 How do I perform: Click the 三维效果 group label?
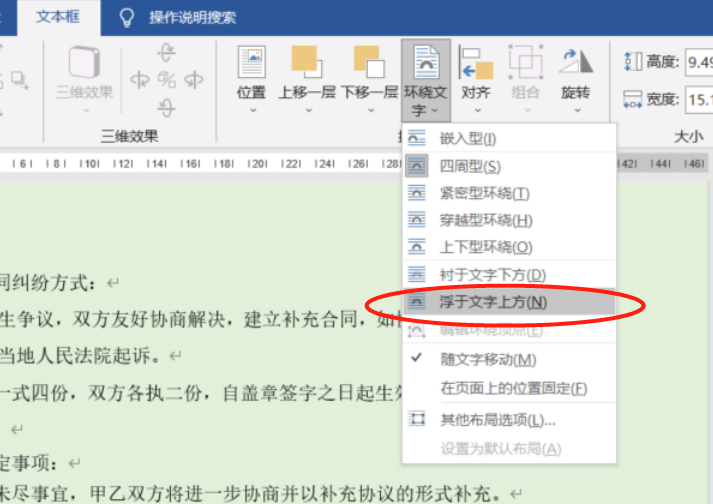(130, 136)
